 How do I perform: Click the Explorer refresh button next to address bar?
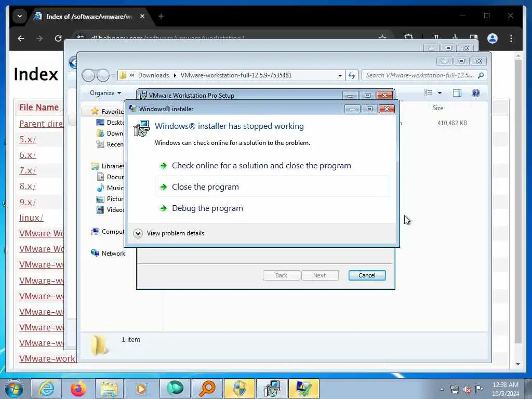click(352, 76)
